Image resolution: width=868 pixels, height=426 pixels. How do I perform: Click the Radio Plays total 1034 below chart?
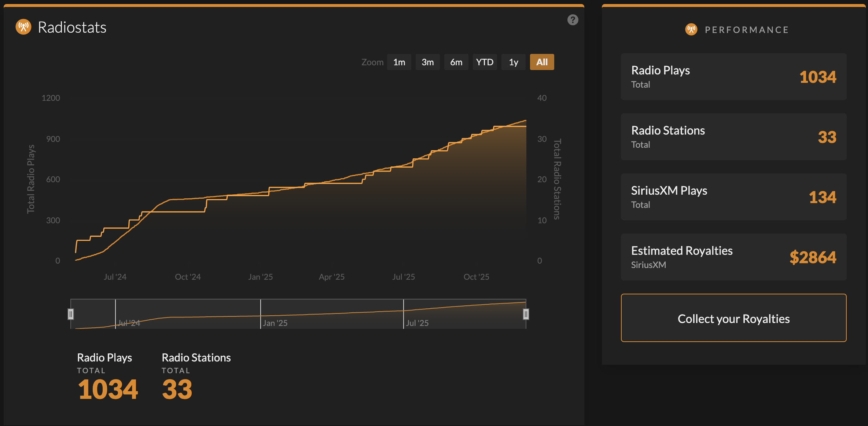[108, 389]
